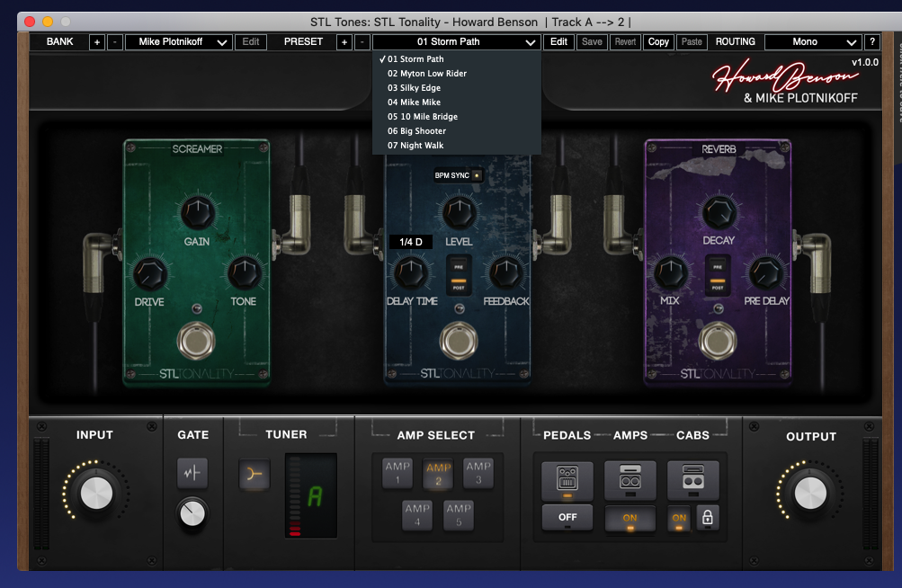Screen dimensions: 902x588
Task: Open the 1/4 D delay time selector
Action: 411,242
